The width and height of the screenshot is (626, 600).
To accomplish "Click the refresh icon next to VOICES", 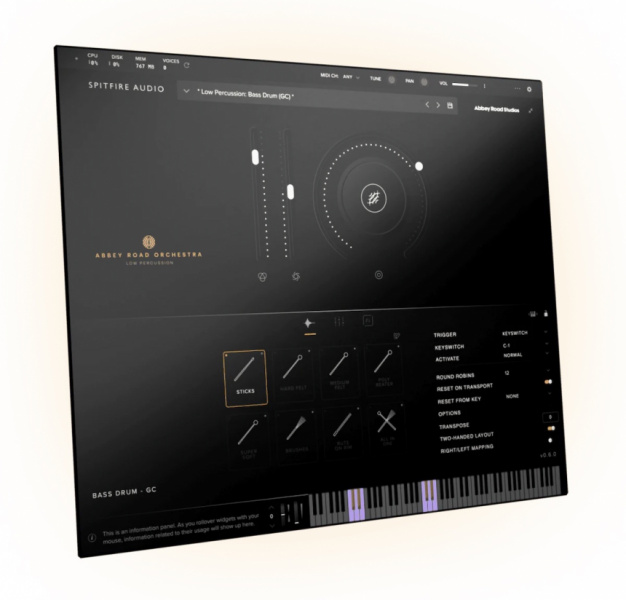I will click(186, 65).
